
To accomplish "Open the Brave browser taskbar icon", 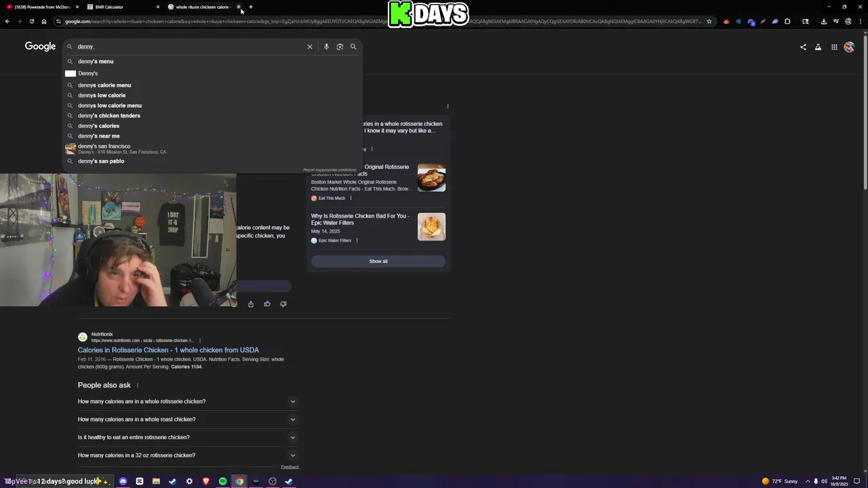I will [206, 481].
